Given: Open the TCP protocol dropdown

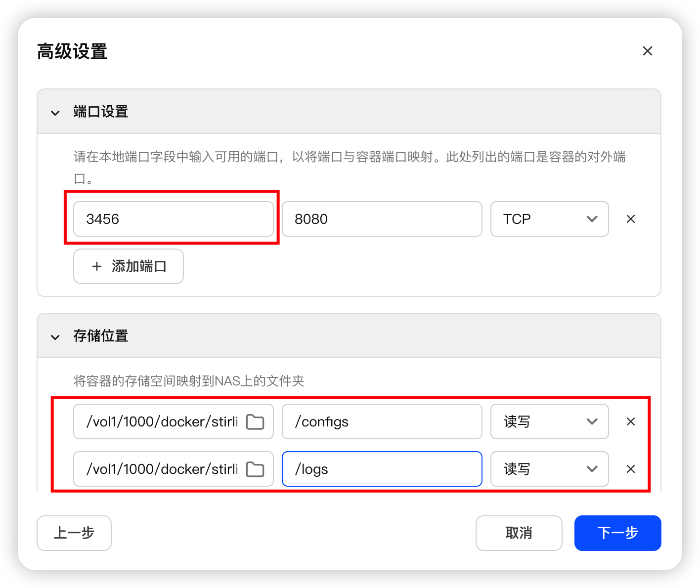Looking at the screenshot, I should pos(549,219).
